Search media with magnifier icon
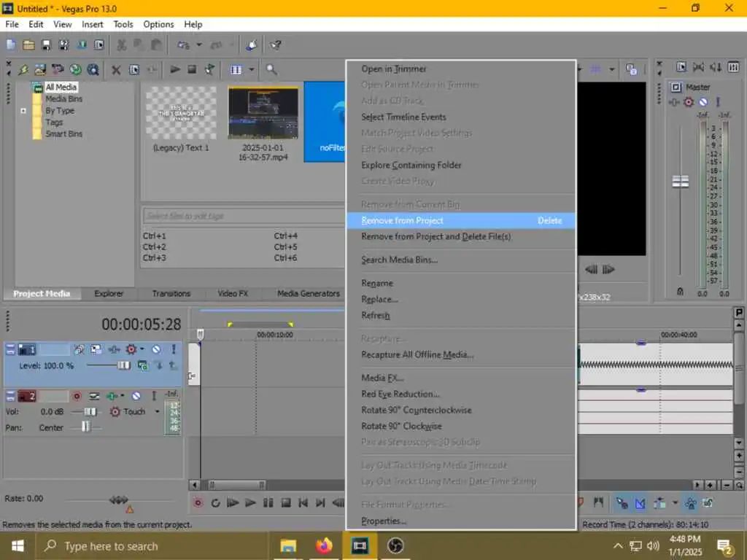 click(x=271, y=70)
